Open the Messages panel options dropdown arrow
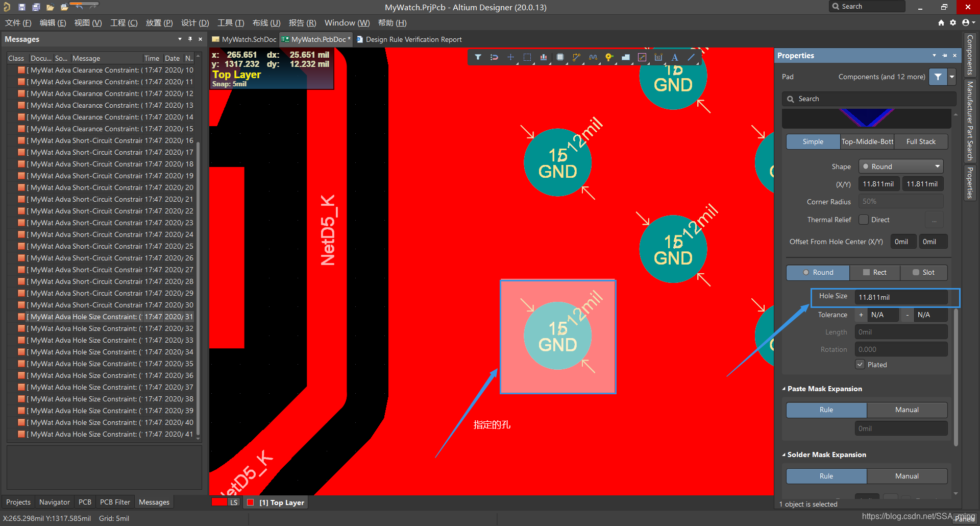The width and height of the screenshot is (980, 526). coord(180,39)
